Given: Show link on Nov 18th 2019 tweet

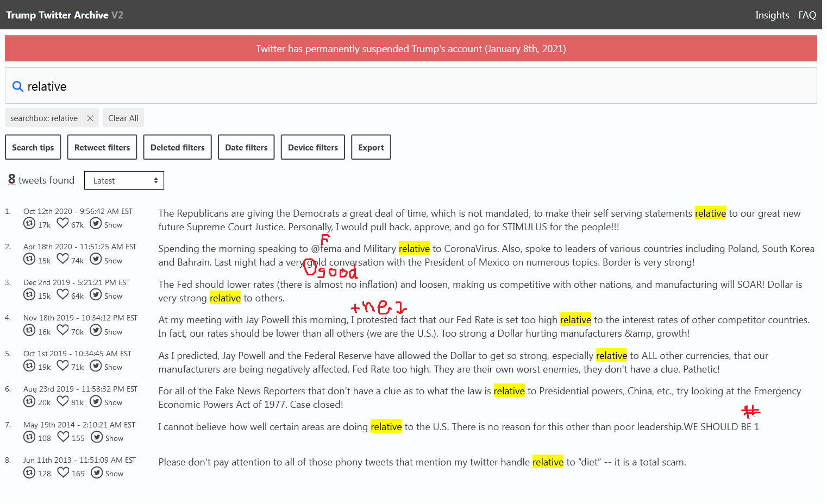Looking at the screenshot, I should (113, 332).
